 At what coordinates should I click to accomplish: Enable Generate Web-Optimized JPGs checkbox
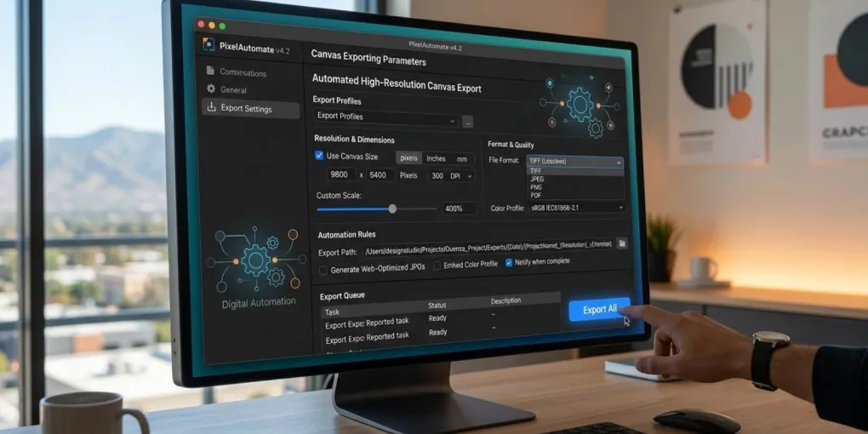pyautogui.click(x=323, y=270)
